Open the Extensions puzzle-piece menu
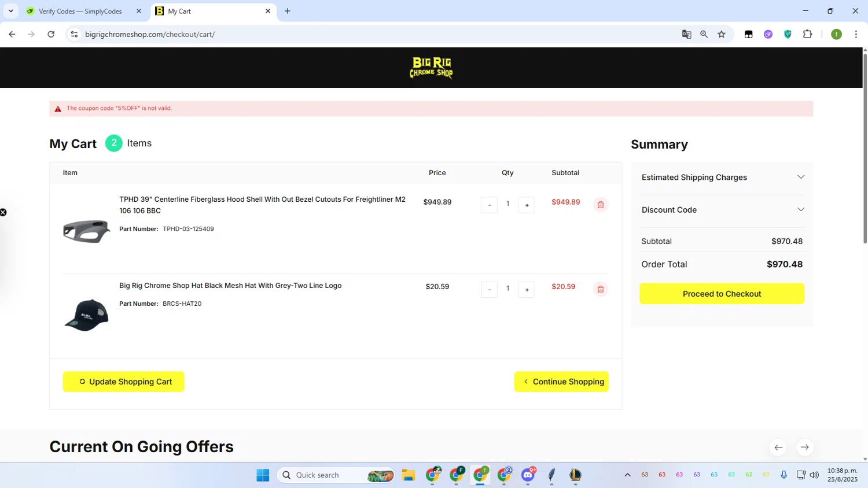Screen dimensions: 868x488 click(x=807, y=34)
